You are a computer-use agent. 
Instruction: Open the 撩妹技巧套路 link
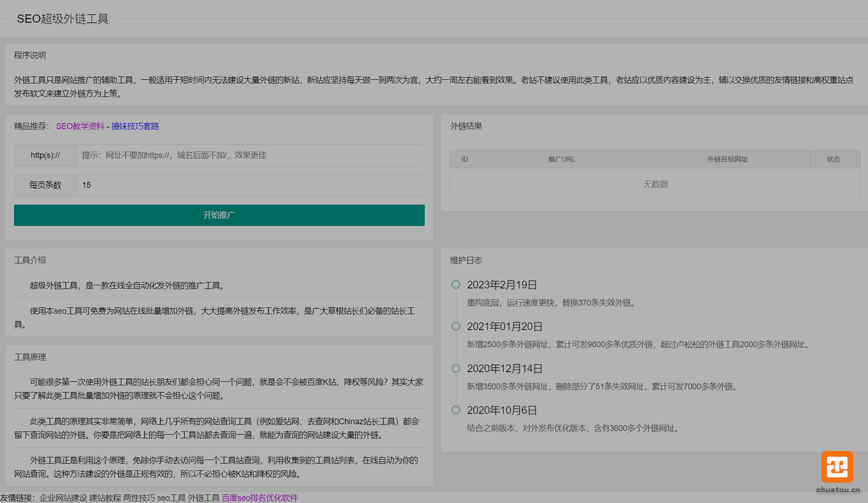pos(135,126)
